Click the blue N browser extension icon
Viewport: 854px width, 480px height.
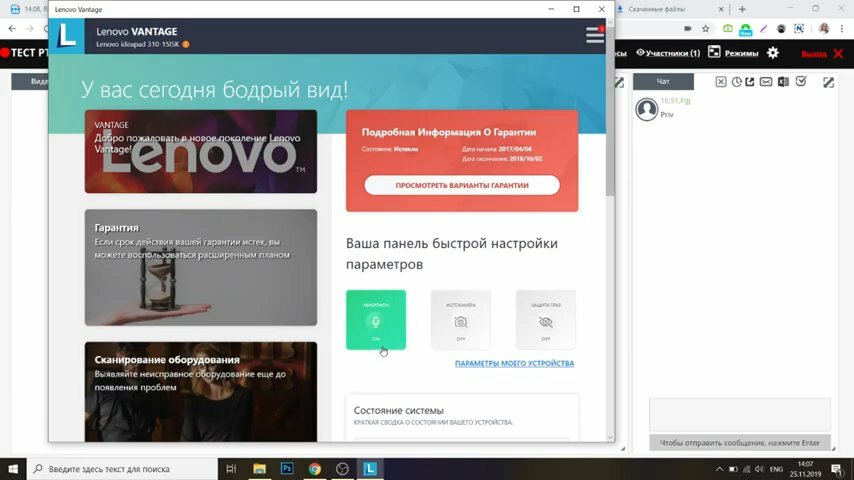799,29
